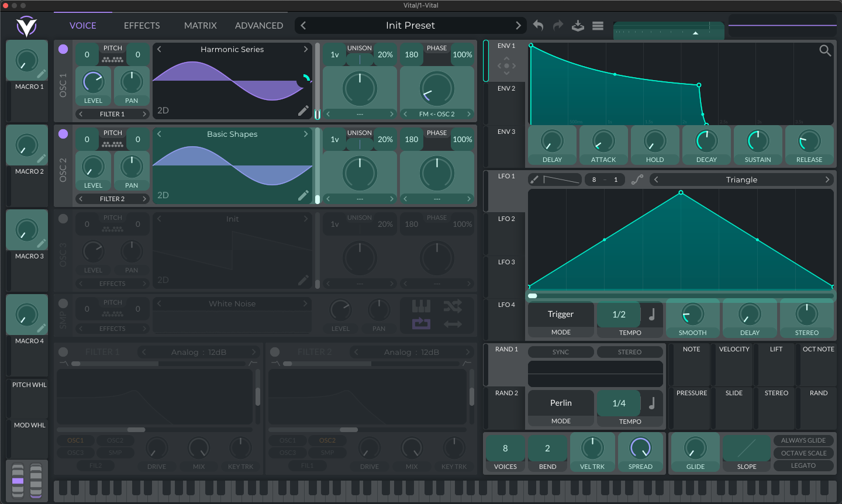
Task: Click the undo arrow icon
Action: 539,25
